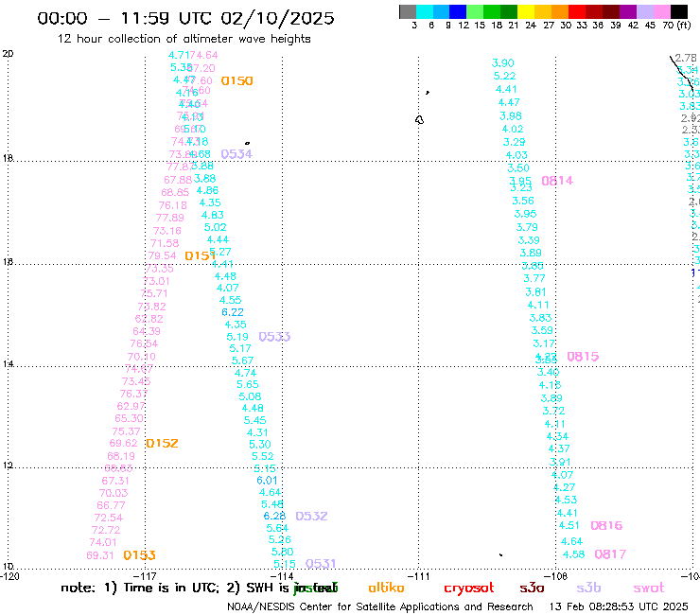Viewport: 700px width, 615px height.
Task: Click the small island outline near -111
Action: [419, 120]
